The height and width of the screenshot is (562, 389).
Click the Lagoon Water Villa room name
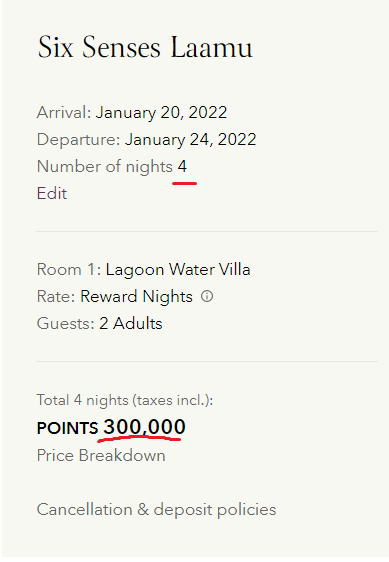click(178, 270)
